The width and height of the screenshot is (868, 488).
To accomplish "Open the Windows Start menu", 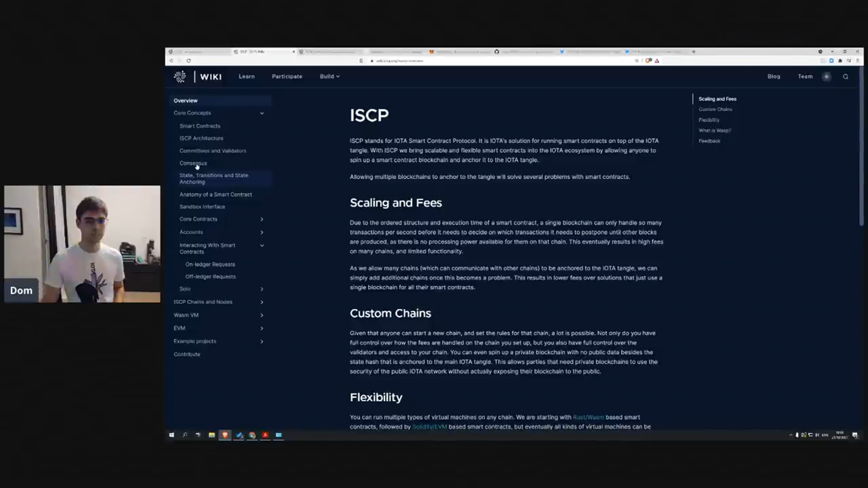I will point(172,435).
